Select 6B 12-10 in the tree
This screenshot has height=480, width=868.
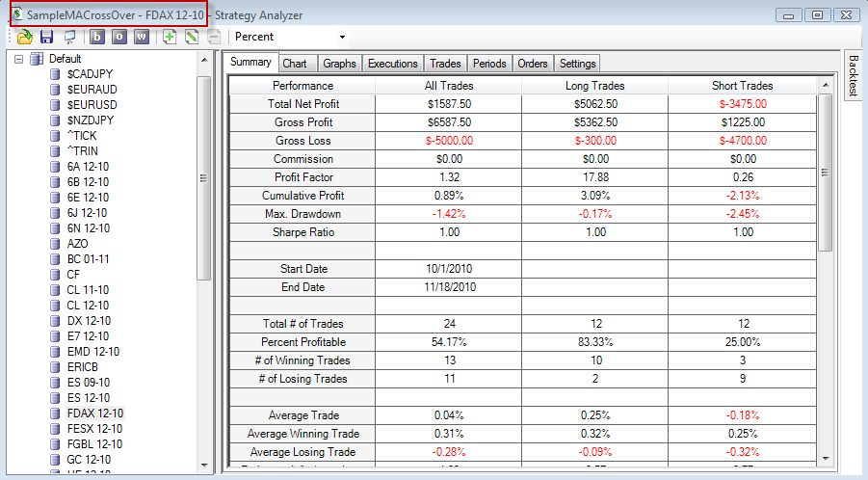click(88, 182)
